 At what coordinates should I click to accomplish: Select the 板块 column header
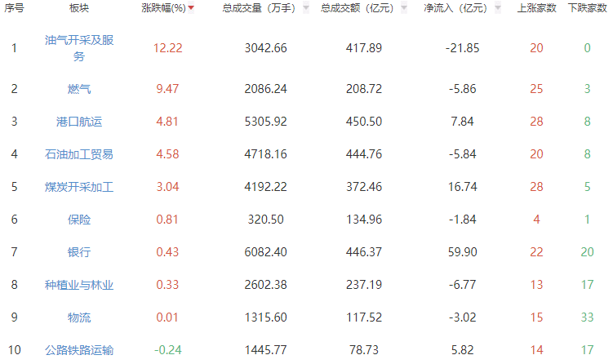tap(79, 8)
